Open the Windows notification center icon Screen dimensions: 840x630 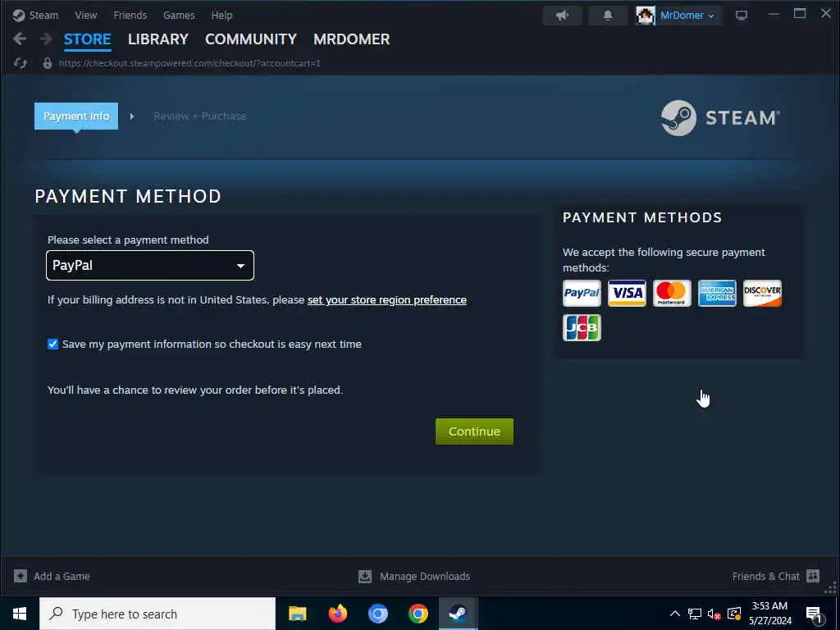pos(814,614)
